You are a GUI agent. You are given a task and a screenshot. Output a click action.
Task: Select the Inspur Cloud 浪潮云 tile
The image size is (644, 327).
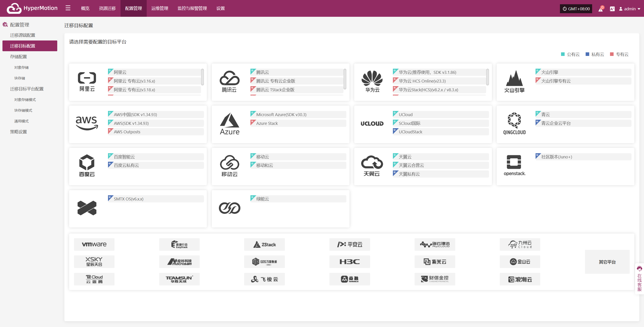(x=520, y=279)
